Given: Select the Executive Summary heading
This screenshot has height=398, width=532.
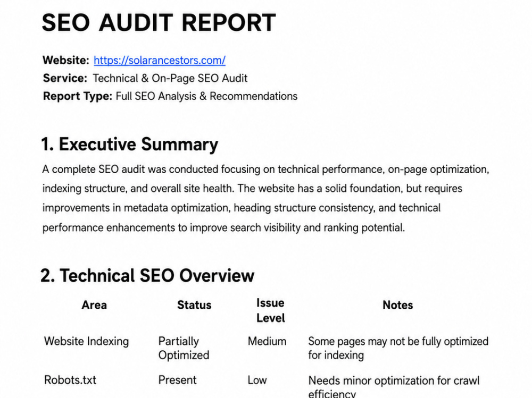Looking at the screenshot, I should pyautogui.click(x=130, y=144).
